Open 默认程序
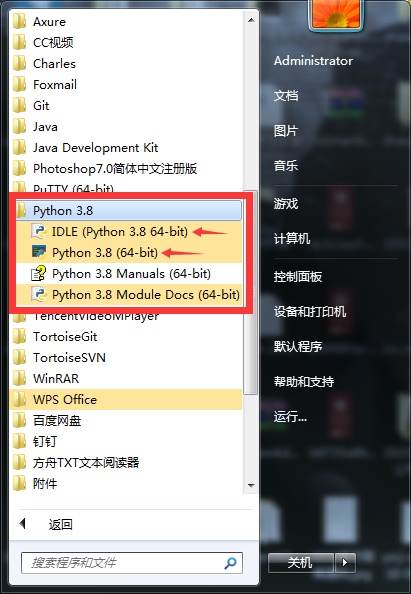411x594 pixels. click(x=298, y=346)
